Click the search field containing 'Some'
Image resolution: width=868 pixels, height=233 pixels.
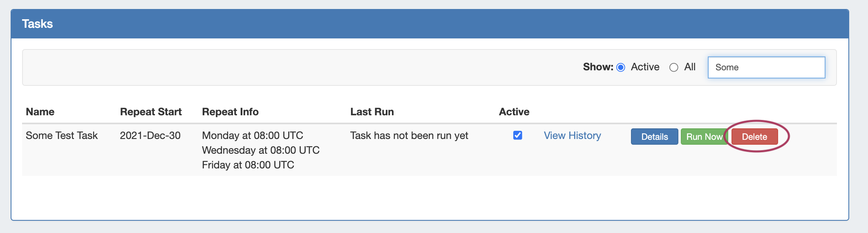pos(766,67)
